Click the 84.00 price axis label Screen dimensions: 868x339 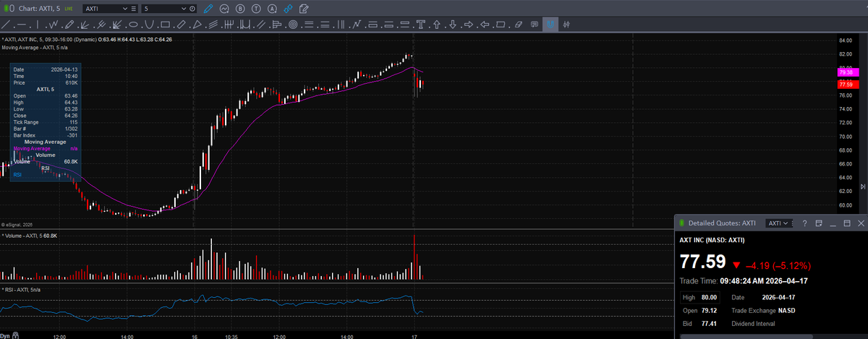coord(846,40)
